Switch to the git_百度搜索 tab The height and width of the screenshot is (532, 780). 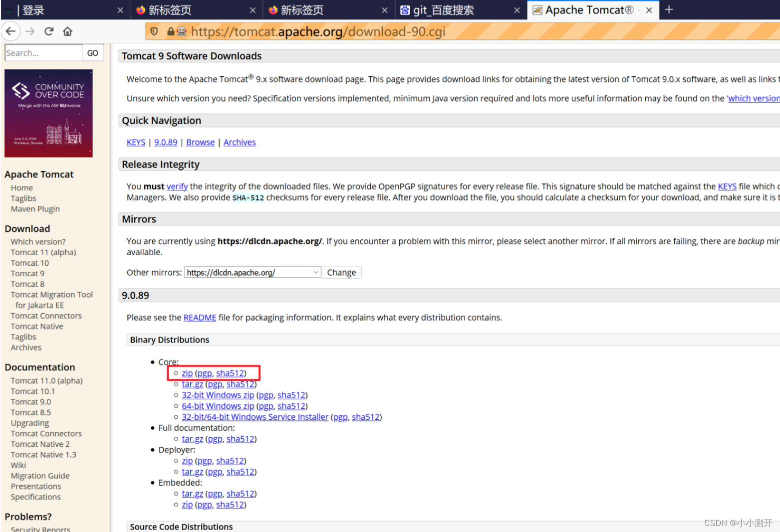pyautogui.click(x=461, y=10)
